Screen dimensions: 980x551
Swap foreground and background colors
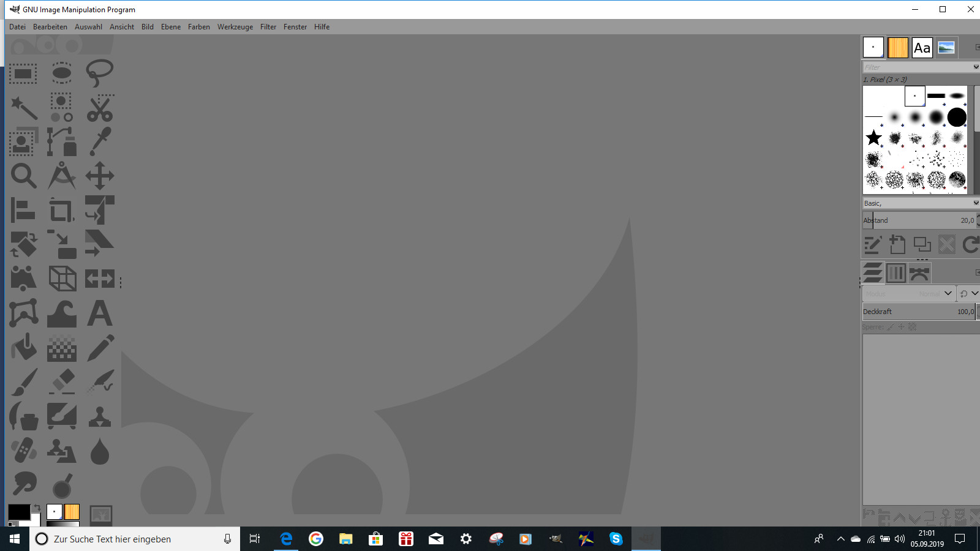point(37,508)
